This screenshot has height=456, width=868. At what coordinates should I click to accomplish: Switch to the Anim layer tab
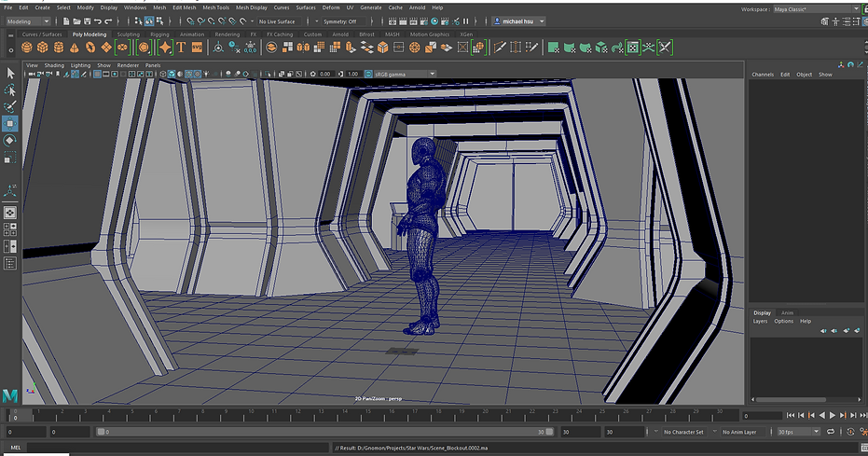(787, 312)
